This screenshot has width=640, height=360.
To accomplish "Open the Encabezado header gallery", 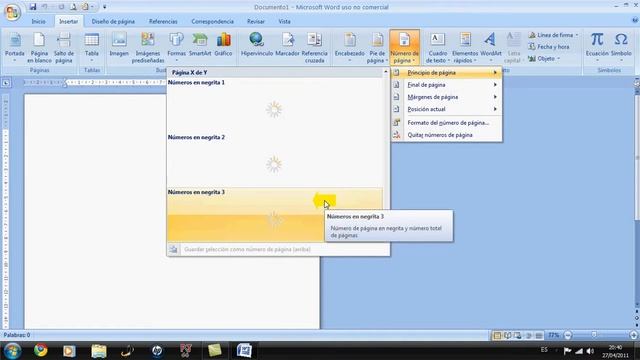I will pyautogui.click(x=350, y=48).
